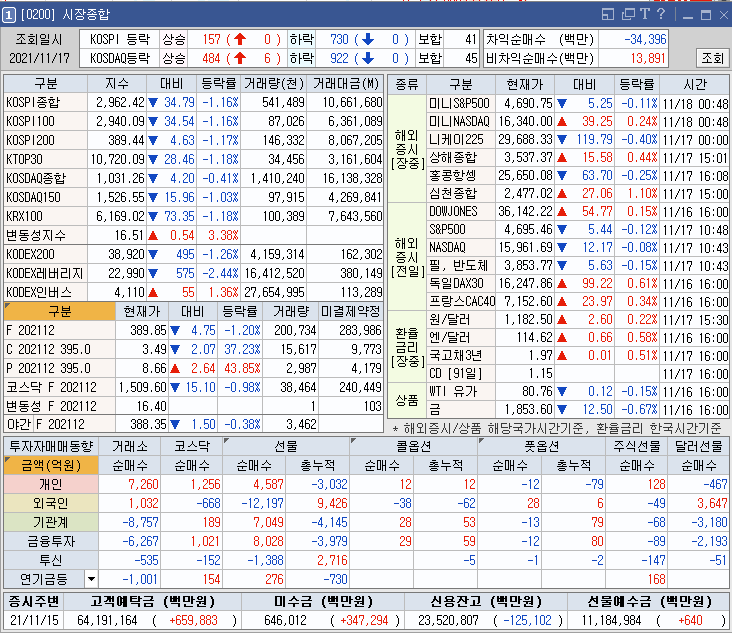The image size is (732, 633).
Task: Open the help question mark icon
Action: (661, 14)
